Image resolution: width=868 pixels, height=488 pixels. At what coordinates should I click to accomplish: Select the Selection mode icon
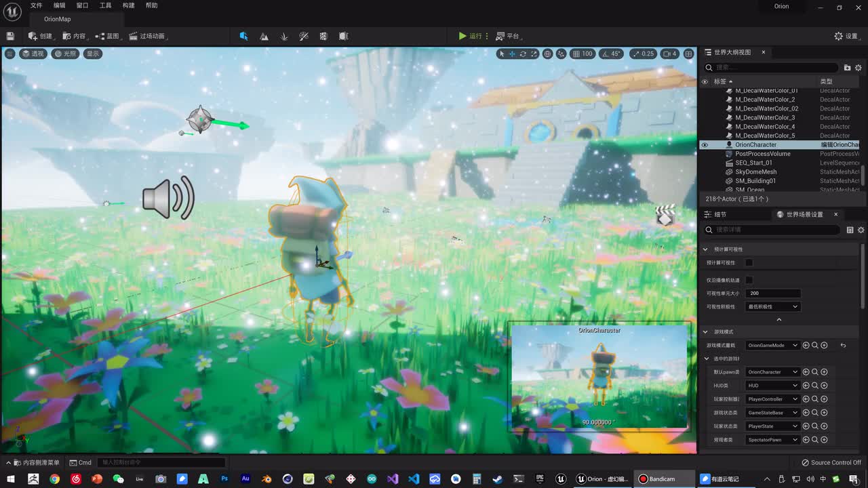243,36
